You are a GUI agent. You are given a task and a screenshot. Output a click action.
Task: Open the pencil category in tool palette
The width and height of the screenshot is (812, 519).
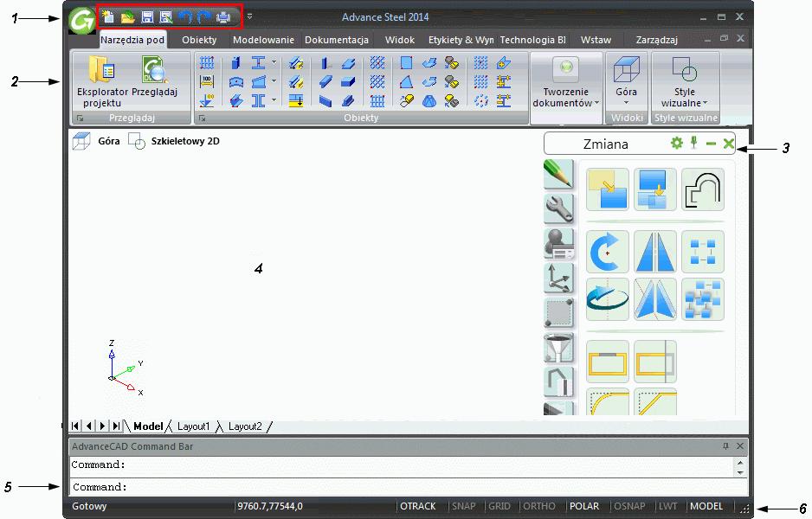click(558, 174)
